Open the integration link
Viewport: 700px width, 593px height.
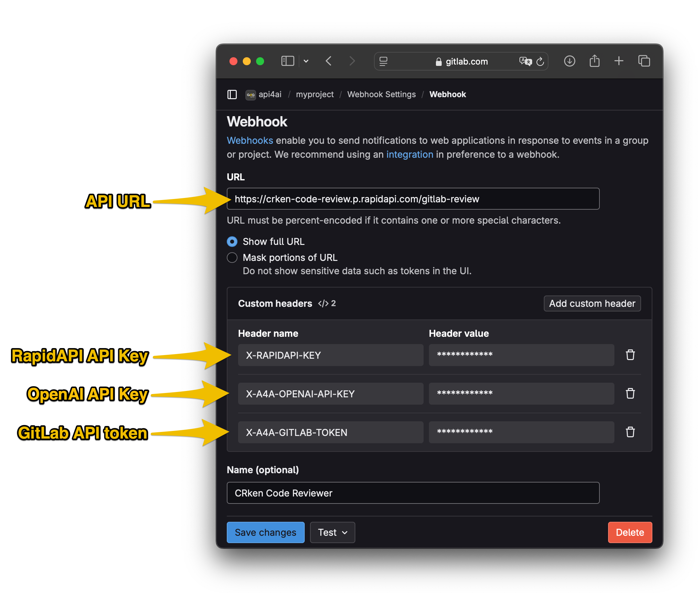409,154
